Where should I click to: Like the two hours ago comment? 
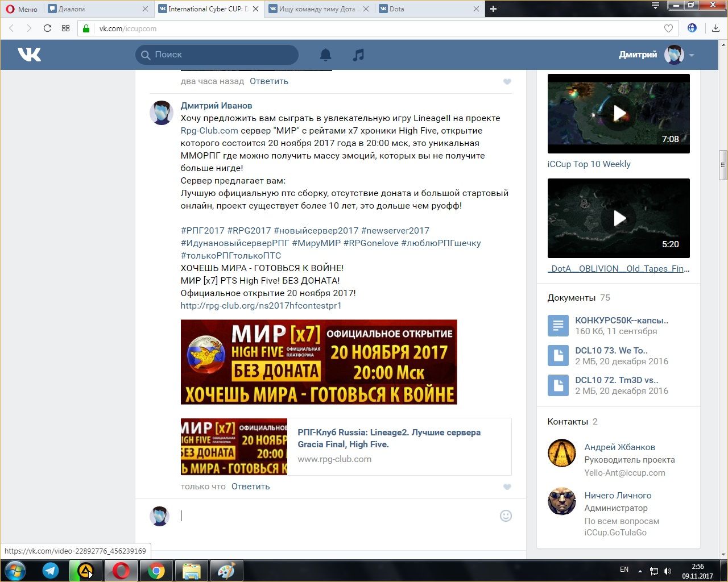[507, 82]
